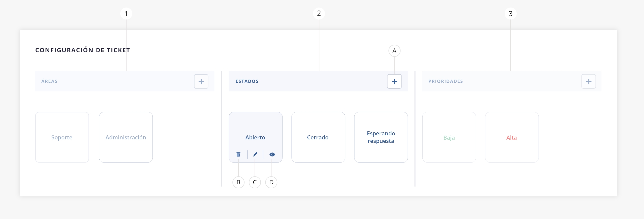
Task: Add a new priority with Prioridades plus button
Action: (x=589, y=81)
